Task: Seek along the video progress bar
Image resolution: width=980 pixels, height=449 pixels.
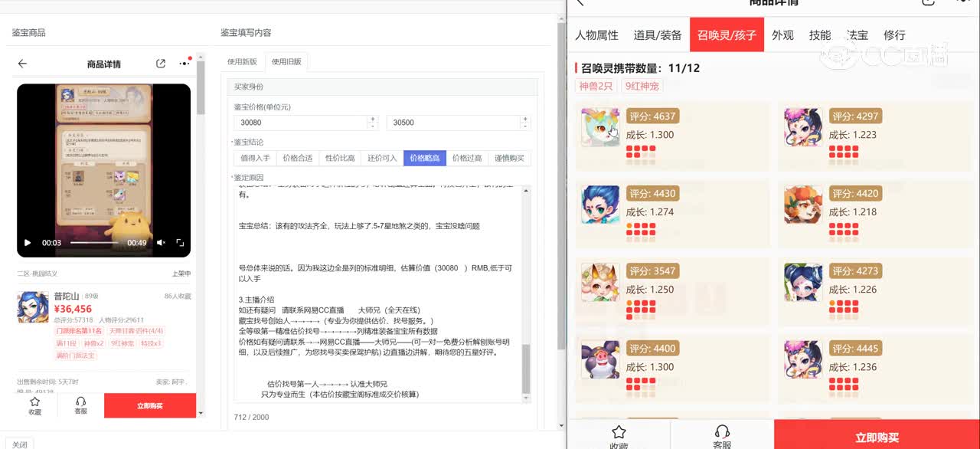Action: [x=94, y=243]
